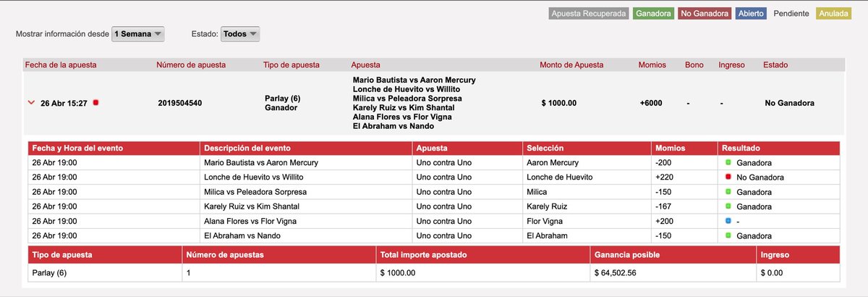Click the 'Aaron Mercury' selection cell
868x297 pixels.
click(x=552, y=162)
